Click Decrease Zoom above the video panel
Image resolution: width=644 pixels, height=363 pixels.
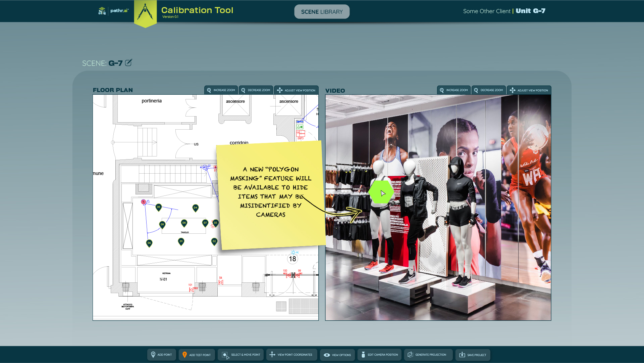pos(488,90)
